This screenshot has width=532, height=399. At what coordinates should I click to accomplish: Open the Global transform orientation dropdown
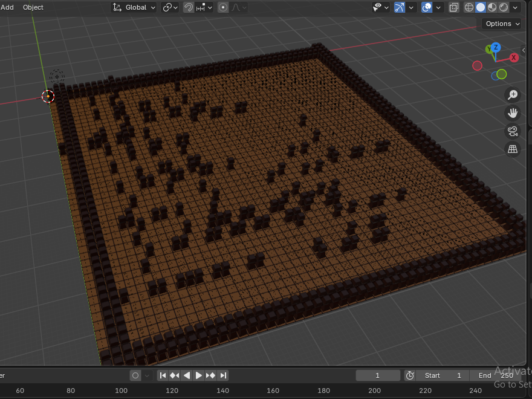coord(134,7)
